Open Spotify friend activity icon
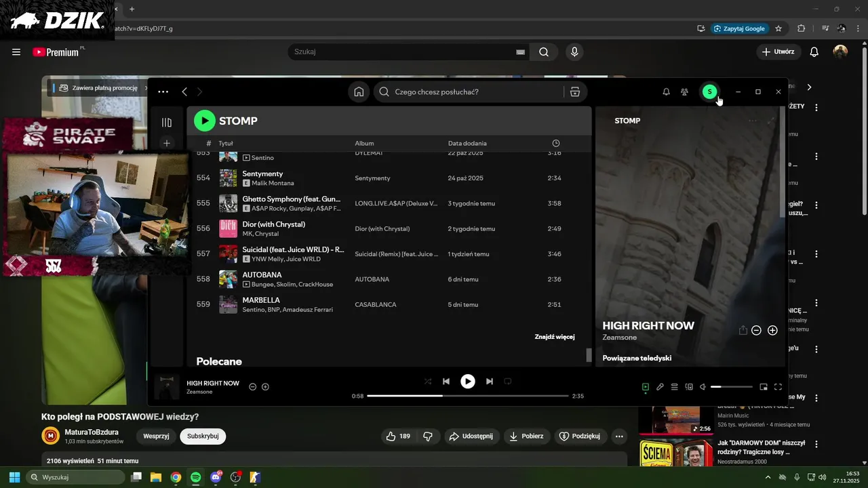The image size is (868, 488). point(685,92)
